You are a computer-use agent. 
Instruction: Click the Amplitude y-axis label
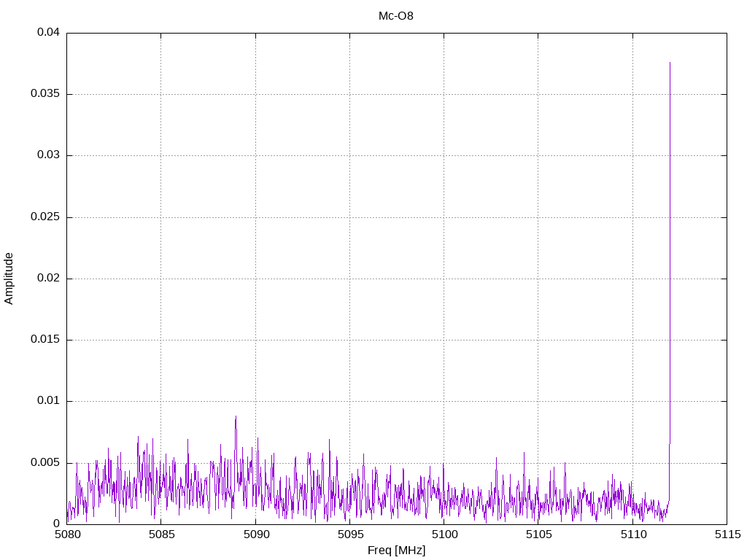point(9,279)
